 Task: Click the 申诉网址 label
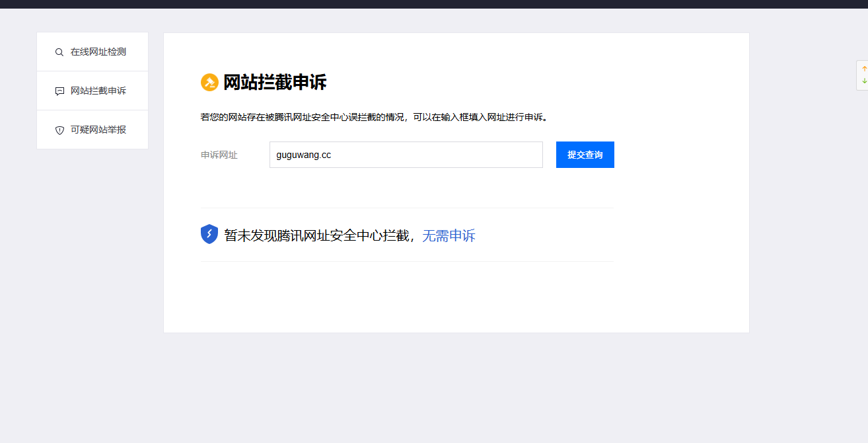[219, 155]
